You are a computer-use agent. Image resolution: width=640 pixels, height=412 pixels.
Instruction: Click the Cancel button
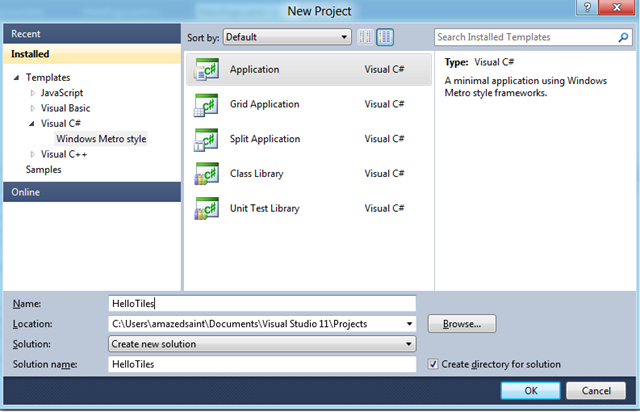pos(596,391)
